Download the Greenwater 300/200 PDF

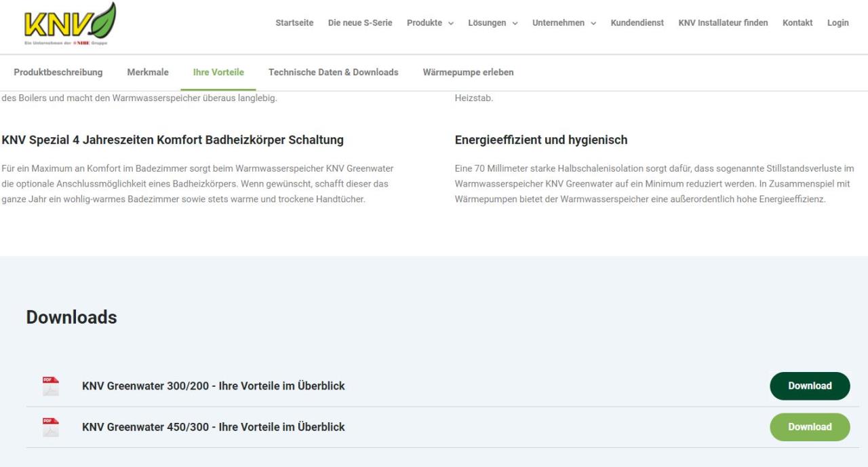810,386
